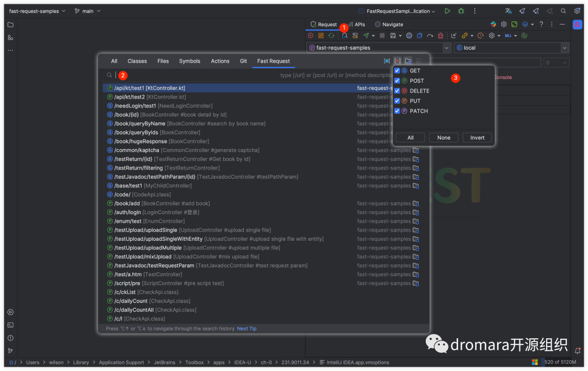Viewport: 588px width, 371px height.
Task: Open the translate icon in the top bar
Action: [x=509, y=11]
